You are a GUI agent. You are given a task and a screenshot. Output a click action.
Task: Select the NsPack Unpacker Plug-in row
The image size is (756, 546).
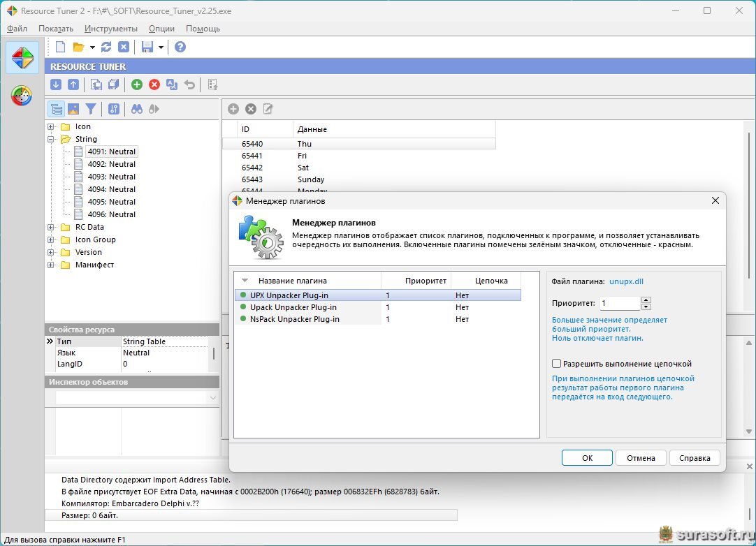pos(377,319)
